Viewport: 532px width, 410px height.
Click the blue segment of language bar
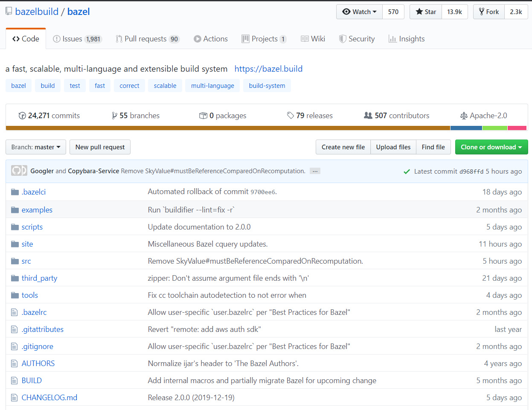[x=466, y=128]
